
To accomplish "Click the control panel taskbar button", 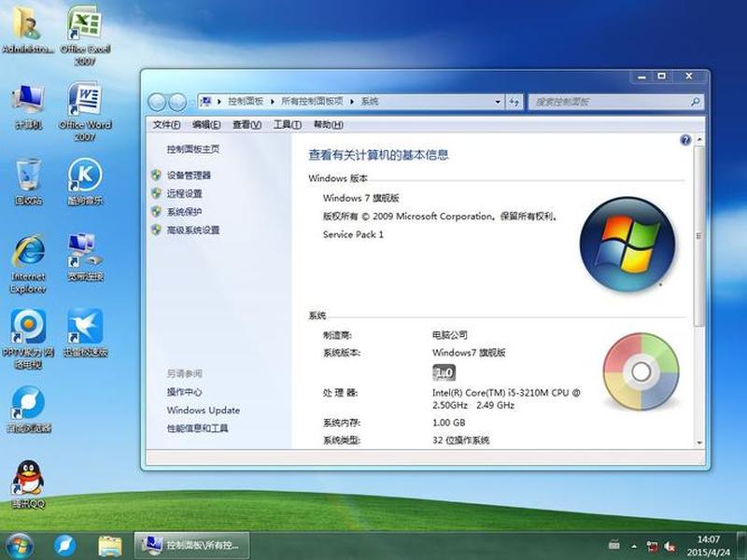I will (x=192, y=545).
